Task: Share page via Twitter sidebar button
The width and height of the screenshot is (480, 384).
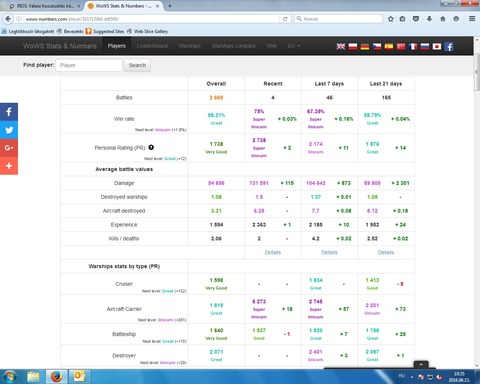Action: (x=9, y=130)
